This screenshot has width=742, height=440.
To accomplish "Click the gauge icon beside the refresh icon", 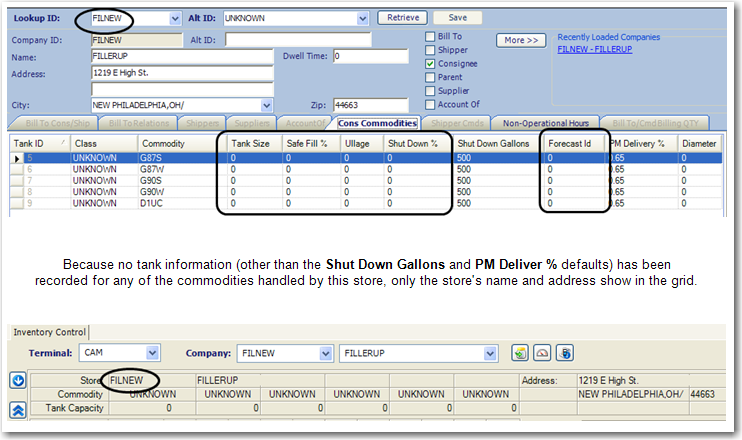I will (543, 353).
